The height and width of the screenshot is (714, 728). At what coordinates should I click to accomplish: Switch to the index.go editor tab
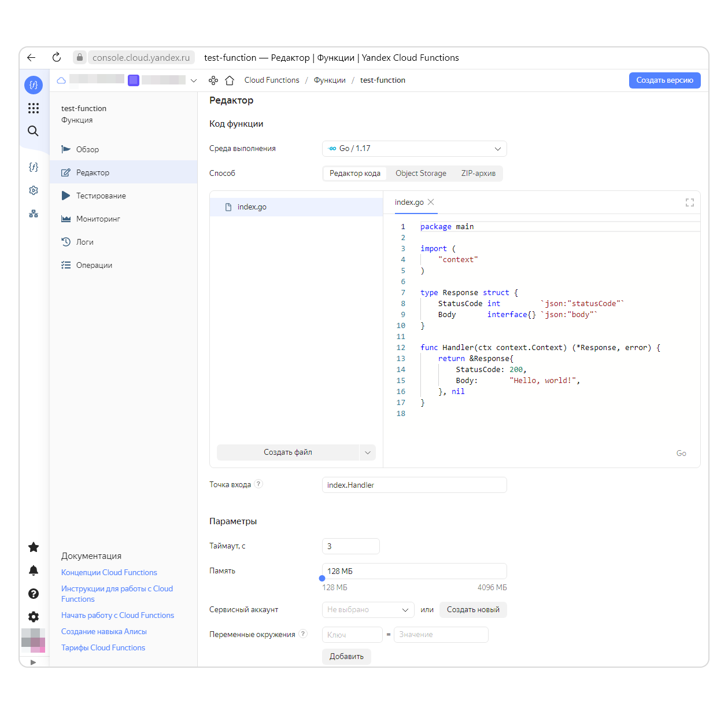tap(409, 203)
